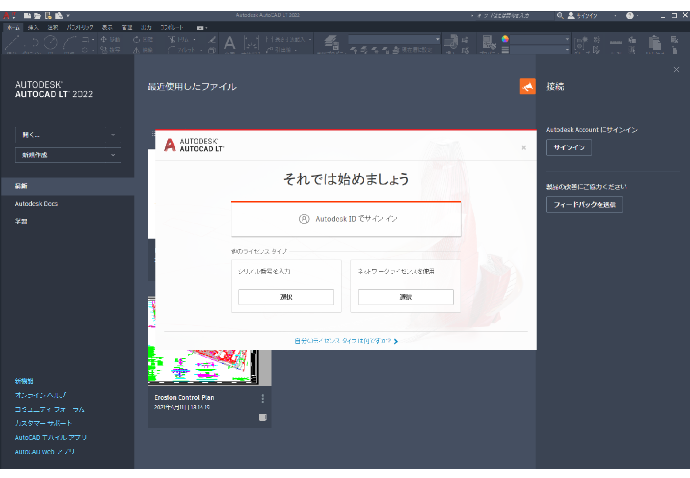
Task: Click 選択 under serial number entry
Action: pyautogui.click(x=286, y=297)
